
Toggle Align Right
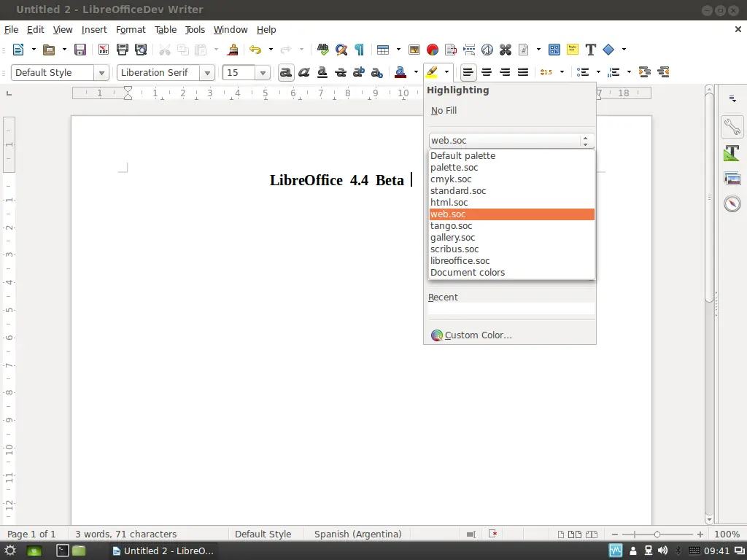click(x=505, y=72)
